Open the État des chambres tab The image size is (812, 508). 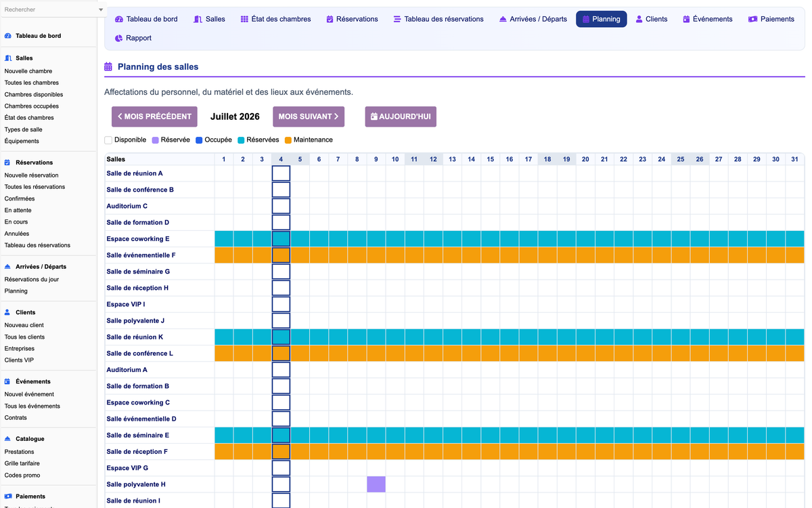[276, 19]
